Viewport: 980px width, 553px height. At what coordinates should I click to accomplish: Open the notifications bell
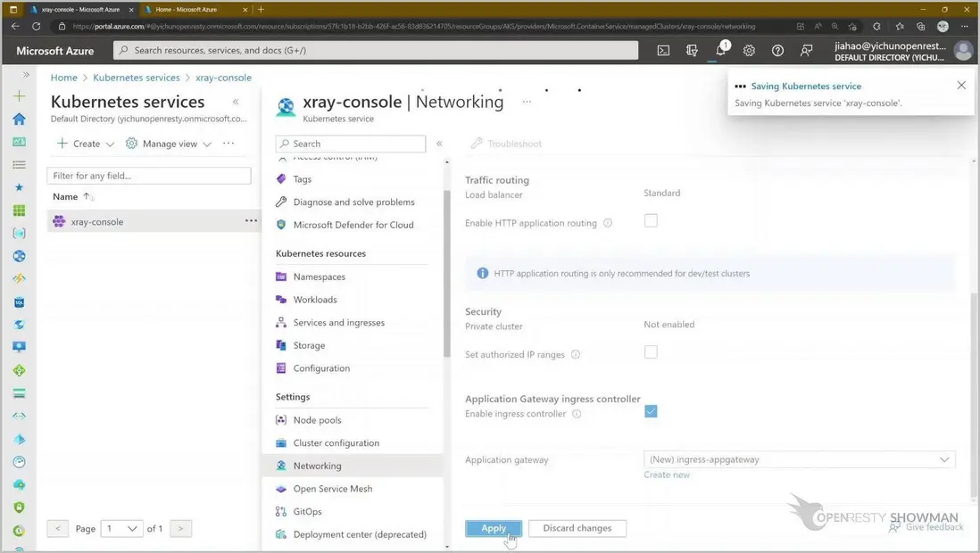coord(720,50)
